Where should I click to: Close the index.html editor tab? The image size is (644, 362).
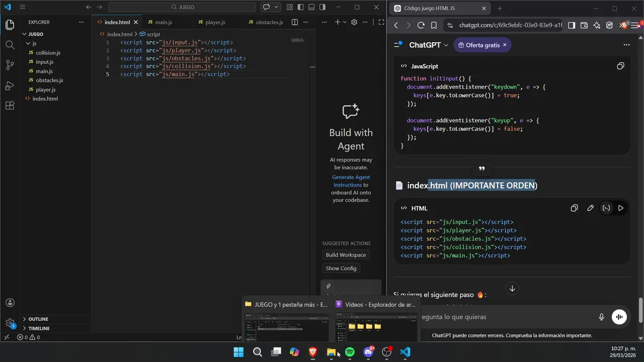pyautogui.click(x=136, y=22)
